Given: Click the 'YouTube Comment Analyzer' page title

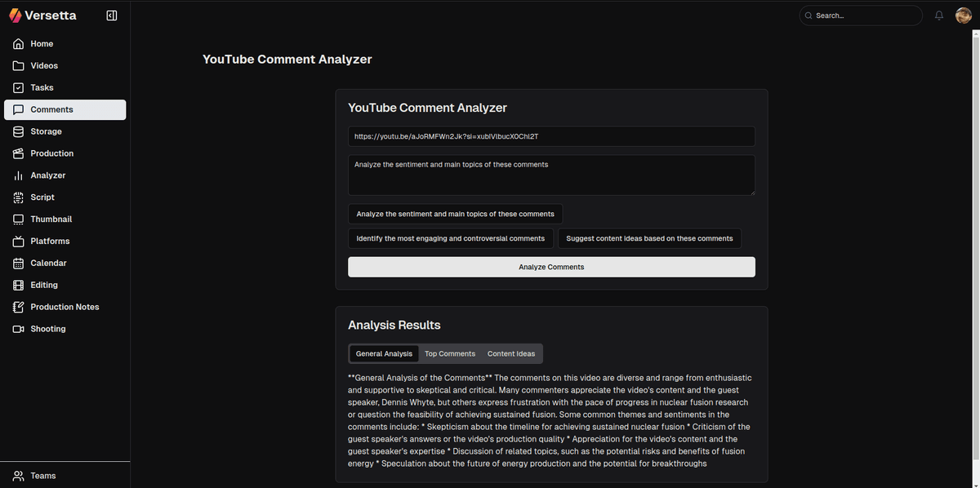Looking at the screenshot, I should tap(287, 60).
